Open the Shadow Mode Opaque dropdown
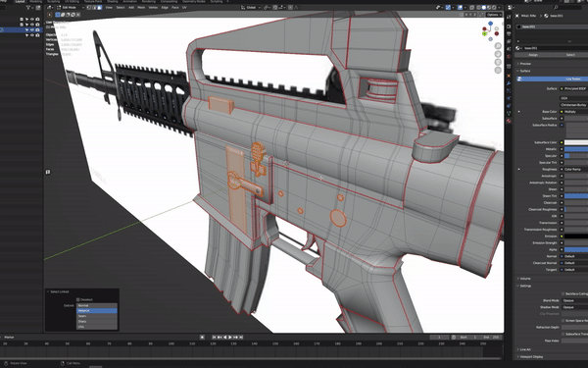 click(x=574, y=307)
